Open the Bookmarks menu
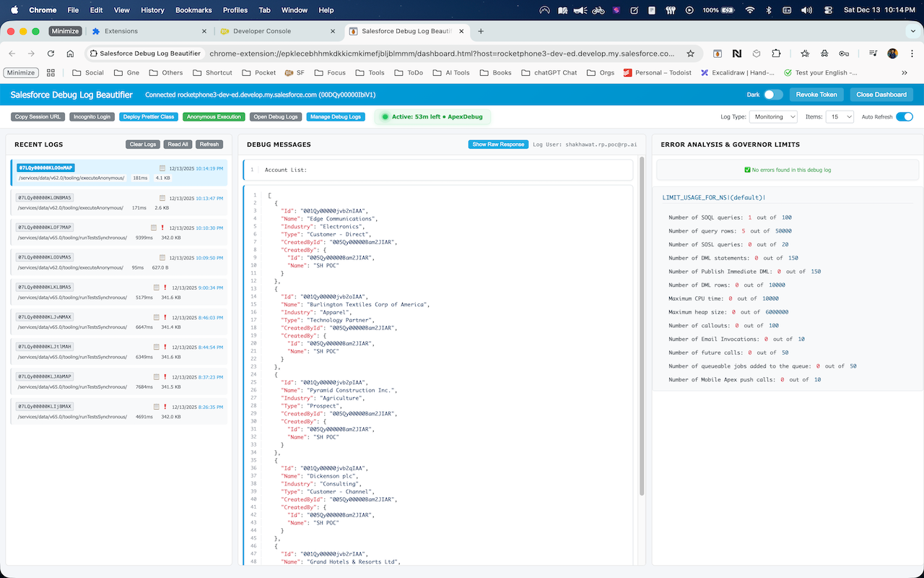This screenshot has height=578, width=924. pos(193,10)
